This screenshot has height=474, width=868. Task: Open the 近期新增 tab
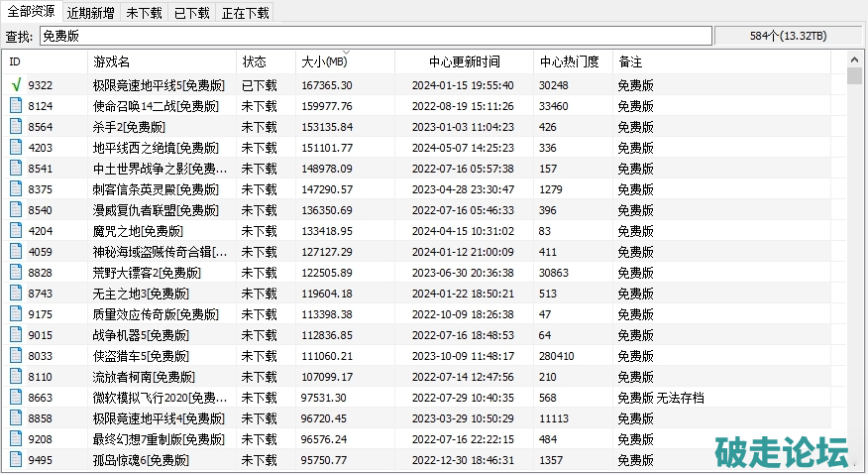coord(91,14)
